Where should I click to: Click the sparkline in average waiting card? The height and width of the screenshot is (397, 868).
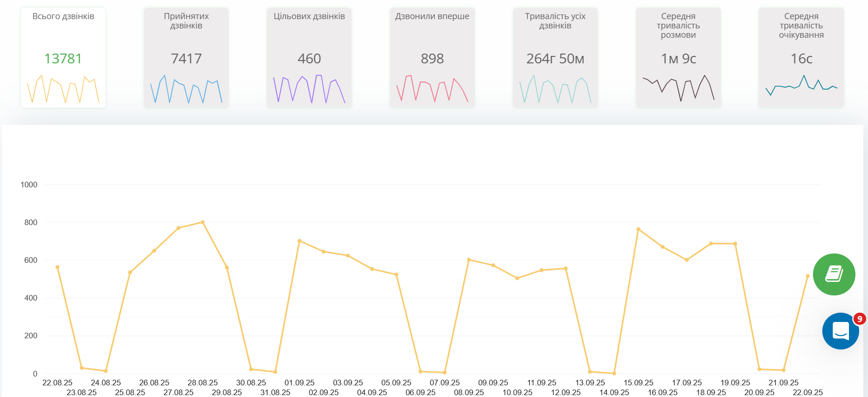click(x=801, y=85)
